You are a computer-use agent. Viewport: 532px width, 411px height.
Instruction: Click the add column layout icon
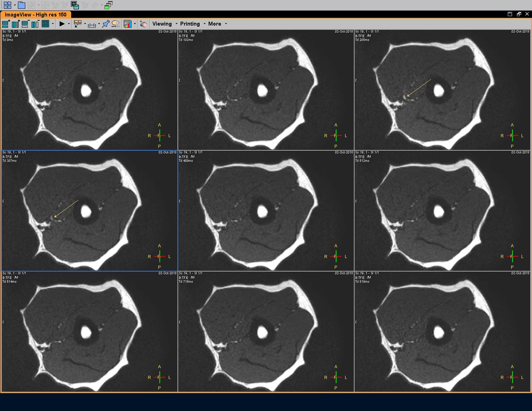(x=15, y=24)
